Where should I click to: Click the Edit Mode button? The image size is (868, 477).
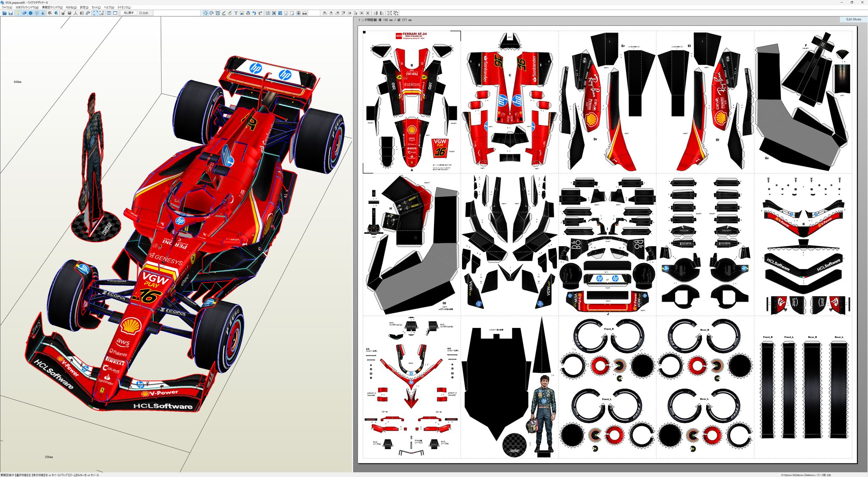click(x=853, y=19)
